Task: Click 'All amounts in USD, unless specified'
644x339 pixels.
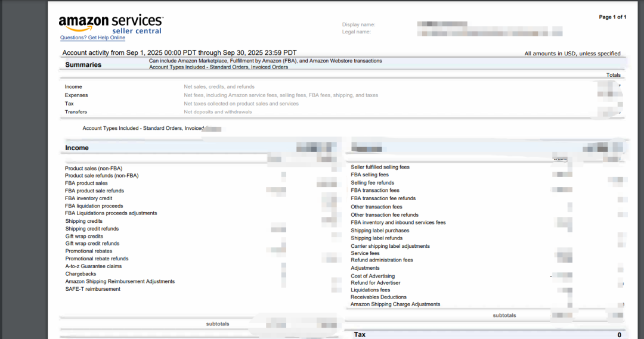Action: coord(572,54)
